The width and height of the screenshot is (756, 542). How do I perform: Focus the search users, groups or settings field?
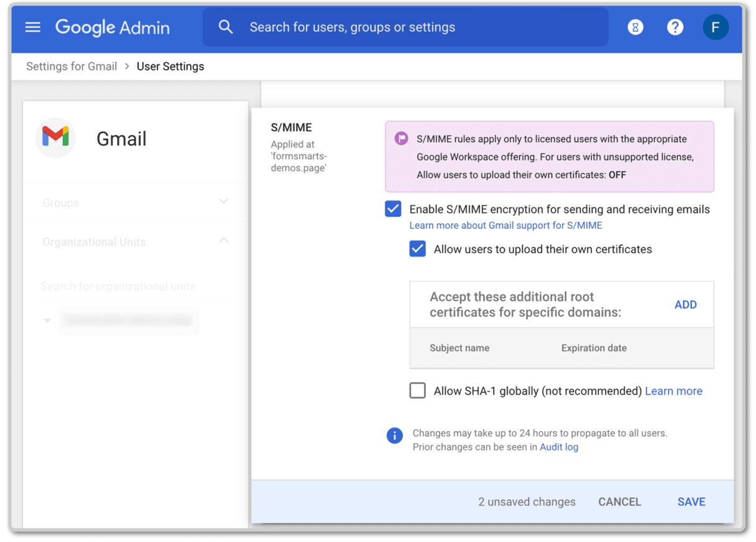click(405, 27)
